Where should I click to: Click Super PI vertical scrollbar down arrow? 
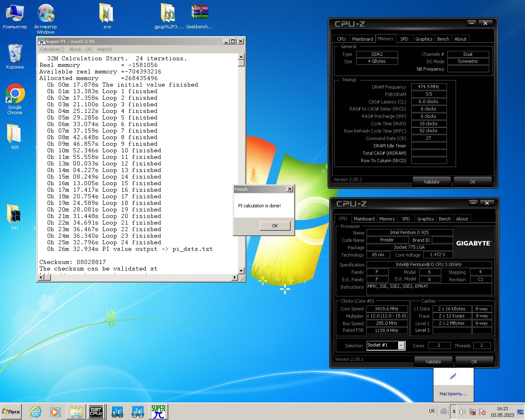(x=241, y=271)
